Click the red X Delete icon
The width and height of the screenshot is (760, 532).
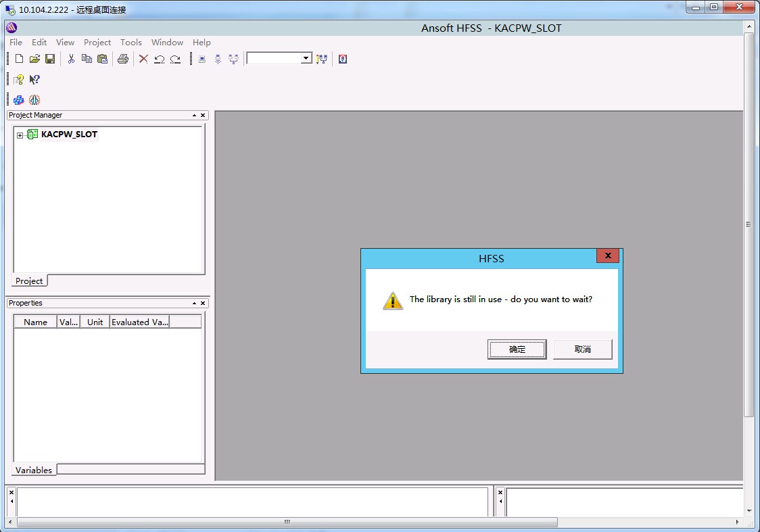(x=143, y=59)
